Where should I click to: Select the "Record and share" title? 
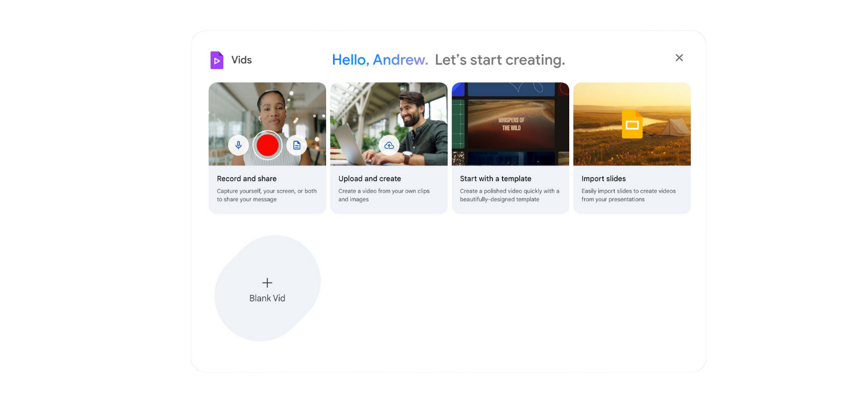pyautogui.click(x=247, y=179)
